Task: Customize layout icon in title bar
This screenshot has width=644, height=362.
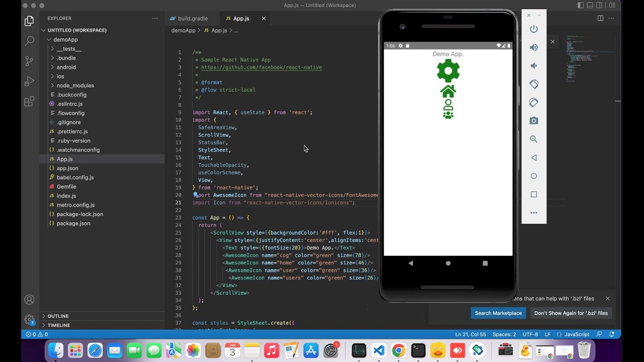Action: (x=612, y=6)
